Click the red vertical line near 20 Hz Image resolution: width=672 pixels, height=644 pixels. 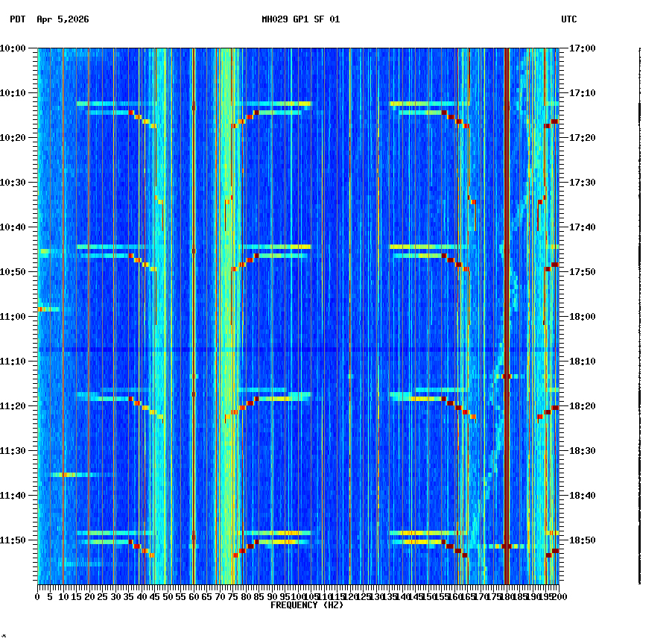(89, 298)
